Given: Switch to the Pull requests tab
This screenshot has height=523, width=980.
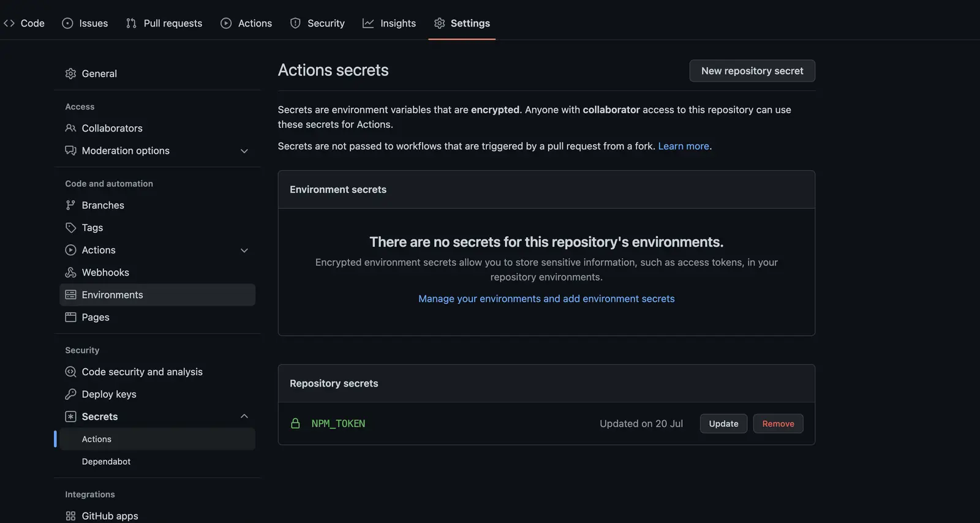Looking at the screenshot, I should pyautogui.click(x=164, y=23).
